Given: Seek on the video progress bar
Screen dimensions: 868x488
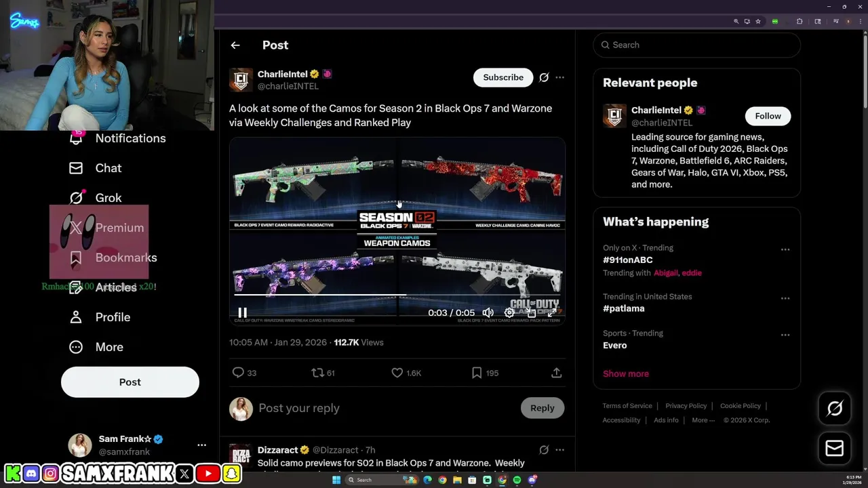Looking at the screenshot, I should [x=397, y=296].
